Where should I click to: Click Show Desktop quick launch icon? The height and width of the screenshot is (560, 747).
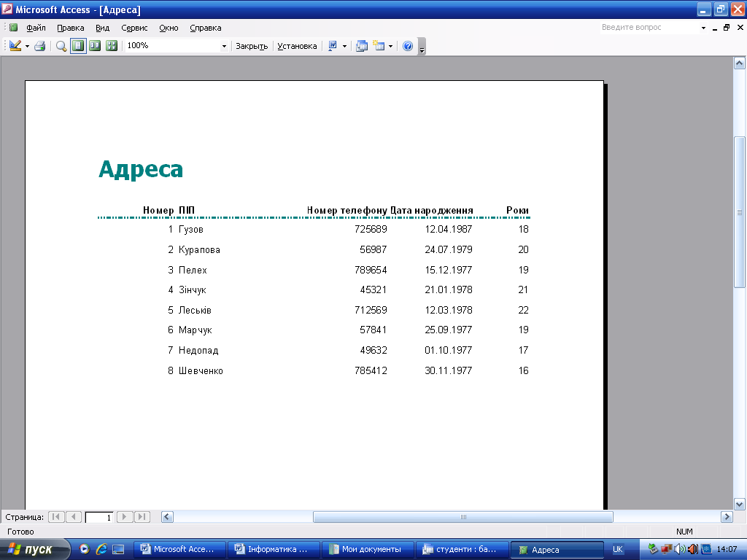tap(118, 550)
